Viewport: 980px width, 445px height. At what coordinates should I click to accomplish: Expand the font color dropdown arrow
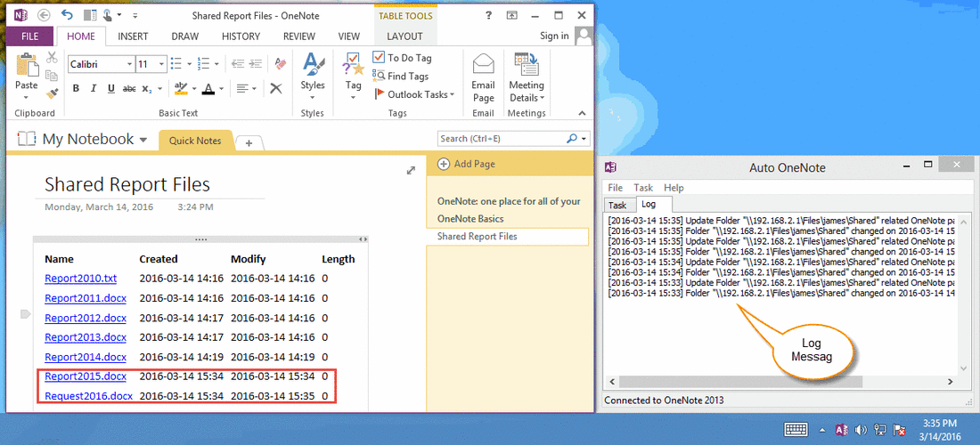point(221,89)
